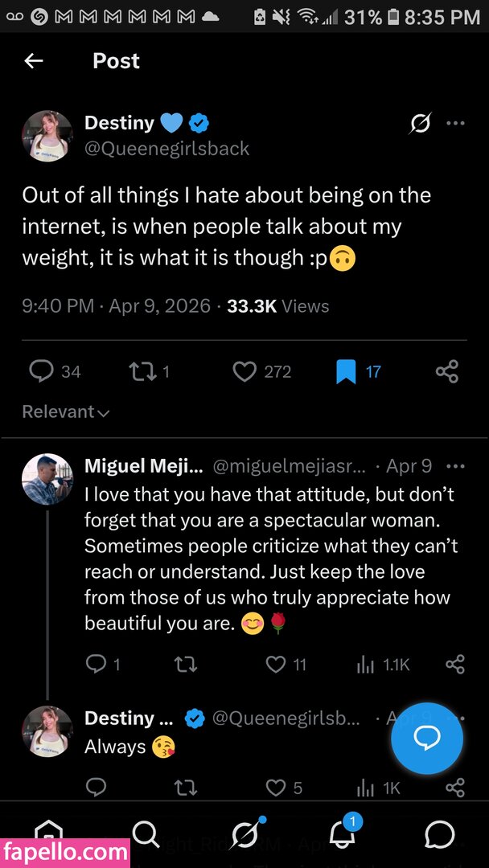
Task: Reply to the main post via comment icon
Action: click(x=42, y=371)
